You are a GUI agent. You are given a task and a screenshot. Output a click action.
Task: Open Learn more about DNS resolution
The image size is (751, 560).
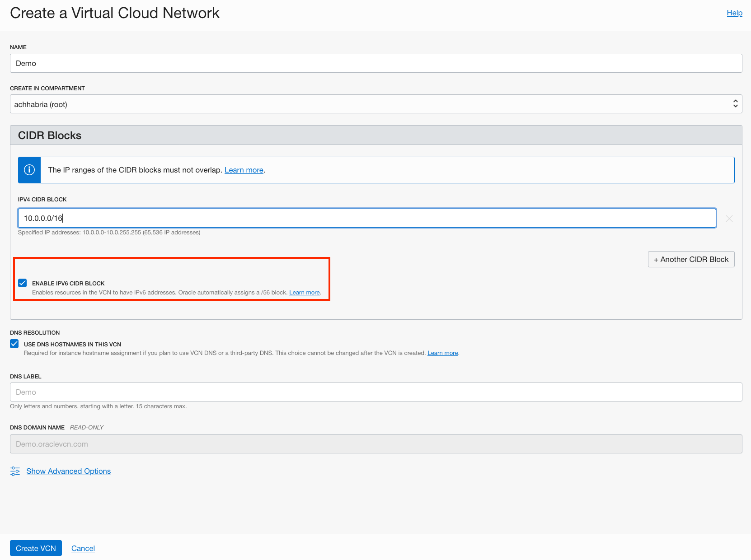tap(442, 353)
